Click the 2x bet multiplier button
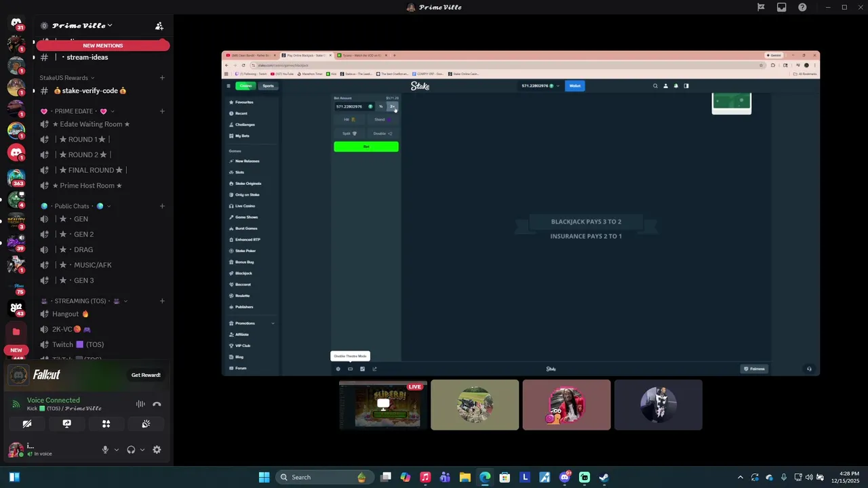The image size is (868, 488). pos(392,106)
